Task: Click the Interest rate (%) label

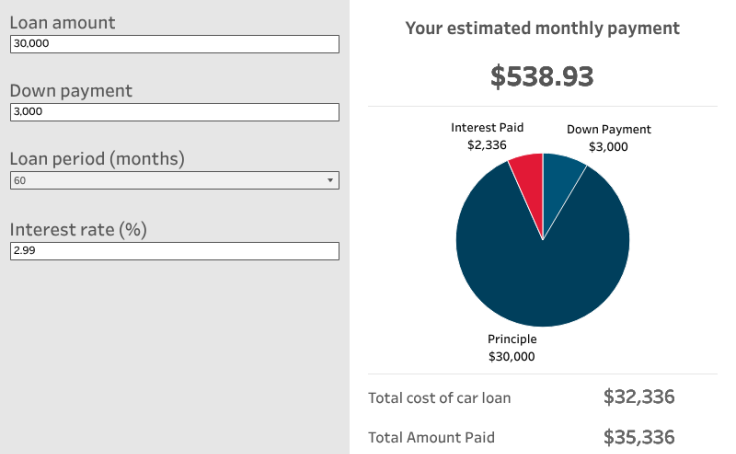Action: (78, 229)
